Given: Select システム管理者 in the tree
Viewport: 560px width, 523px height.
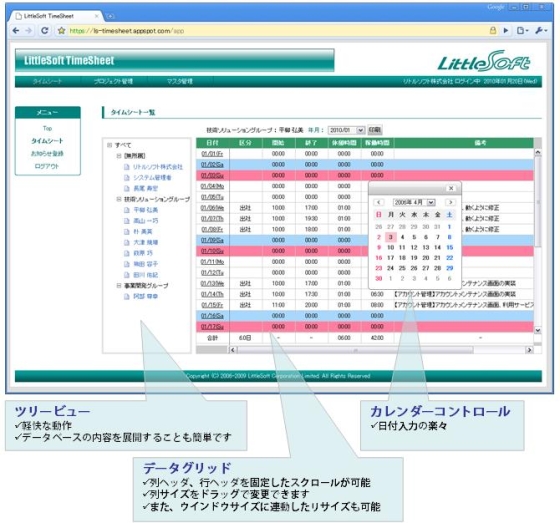Looking at the screenshot, I should click(x=152, y=178).
